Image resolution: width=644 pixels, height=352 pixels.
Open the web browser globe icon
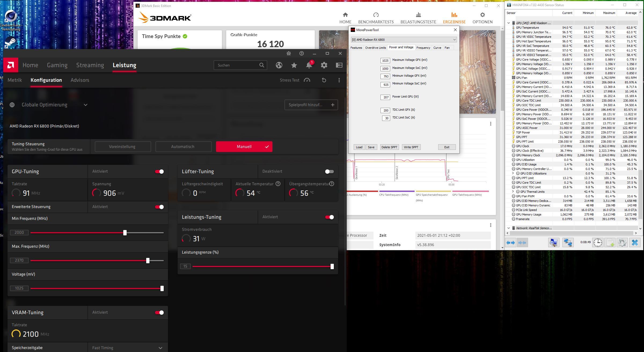coord(279,65)
